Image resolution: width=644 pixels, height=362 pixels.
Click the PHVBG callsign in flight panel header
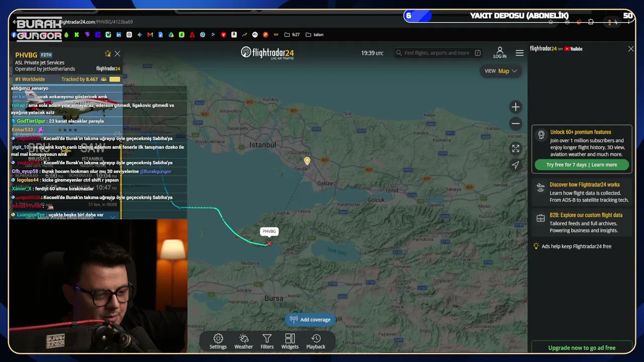(26, 55)
